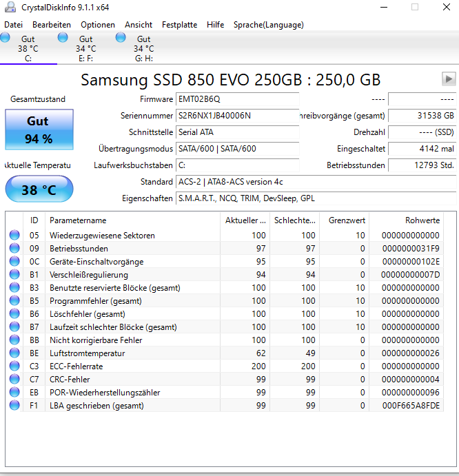Click the Gut 94 % health status button

pyautogui.click(x=39, y=130)
